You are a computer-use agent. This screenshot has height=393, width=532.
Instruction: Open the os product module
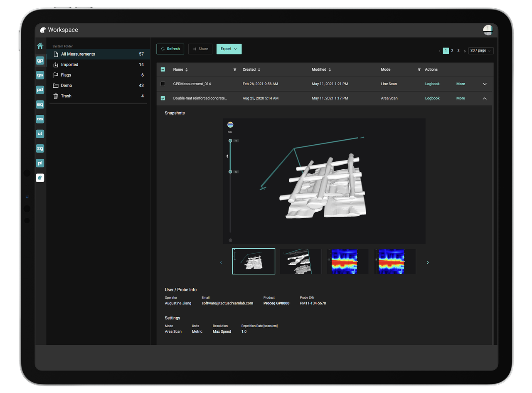click(x=40, y=119)
